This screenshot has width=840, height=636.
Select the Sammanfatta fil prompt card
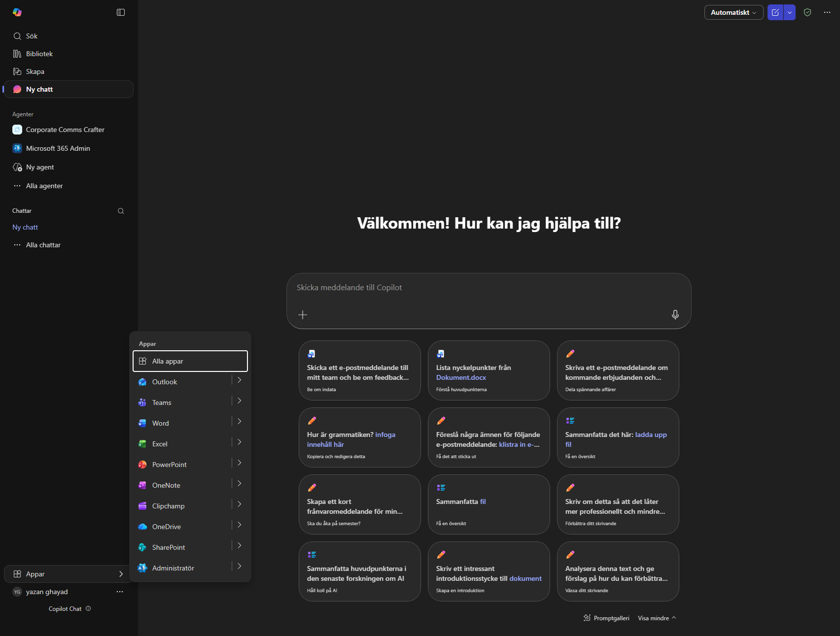[489, 504]
